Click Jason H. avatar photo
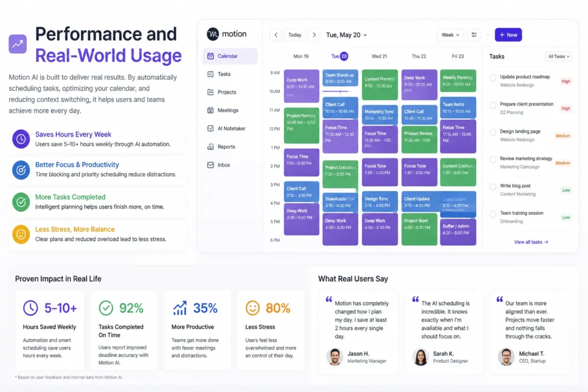Screen dimensions: 588x392 335,357
